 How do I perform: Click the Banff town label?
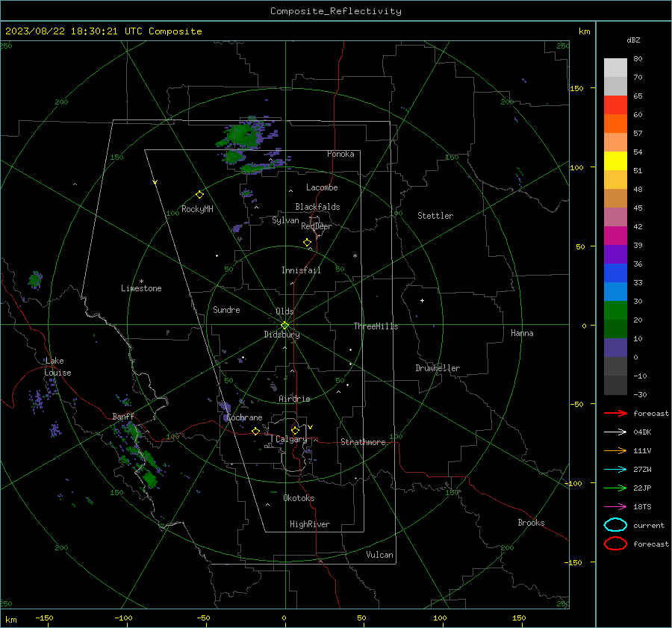point(123,416)
